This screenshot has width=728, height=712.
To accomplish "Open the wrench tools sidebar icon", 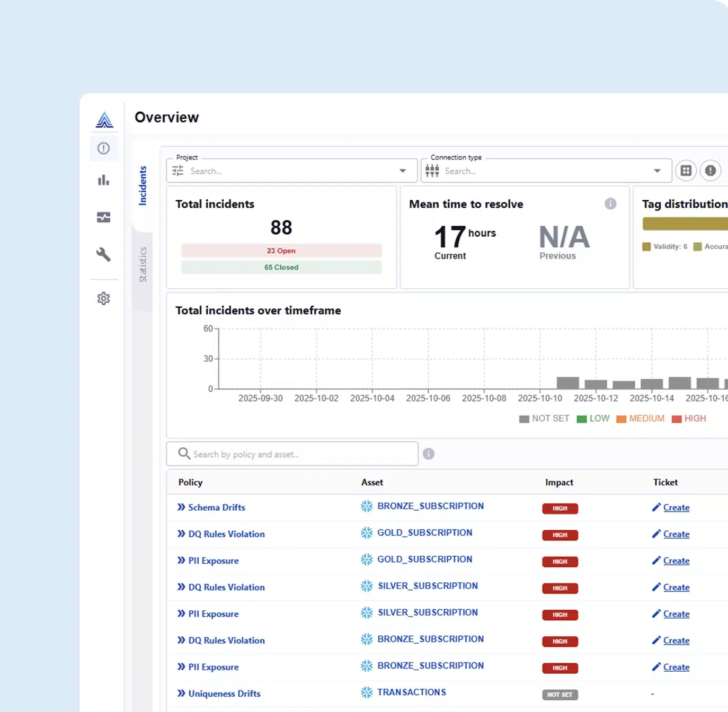I will pyautogui.click(x=103, y=255).
